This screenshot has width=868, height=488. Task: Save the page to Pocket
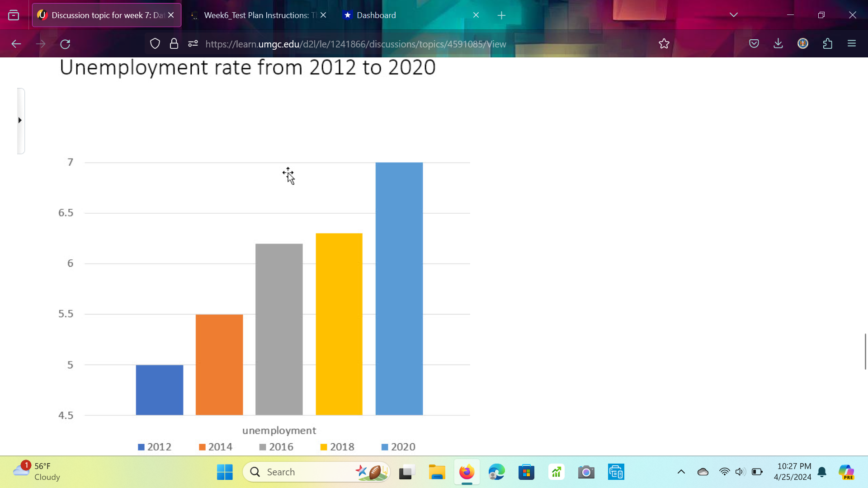click(754, 43)
